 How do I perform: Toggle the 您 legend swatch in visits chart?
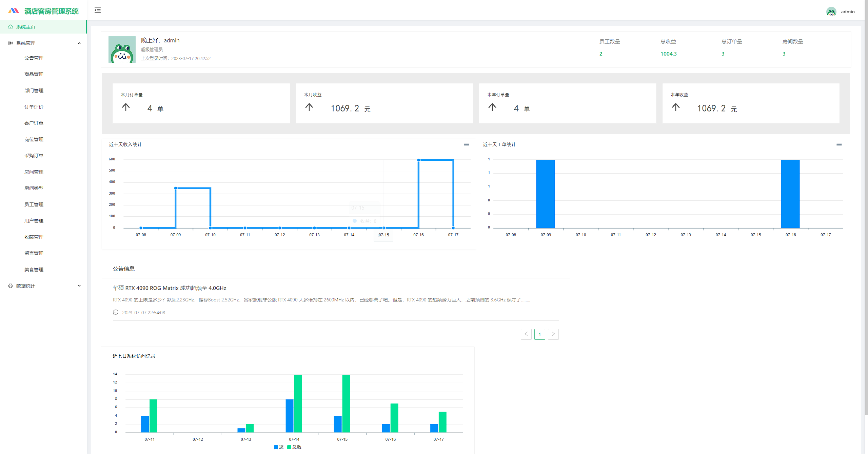pos(276,447)
